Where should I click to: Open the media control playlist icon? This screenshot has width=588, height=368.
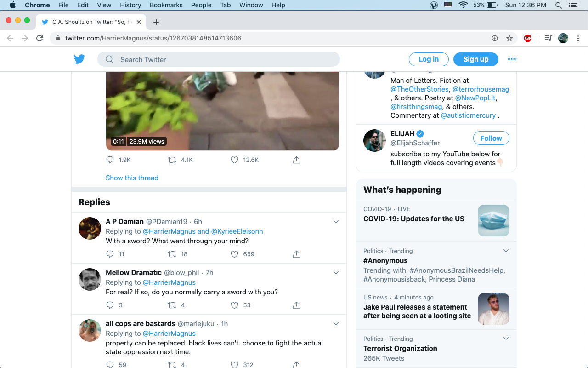(548, 38)
